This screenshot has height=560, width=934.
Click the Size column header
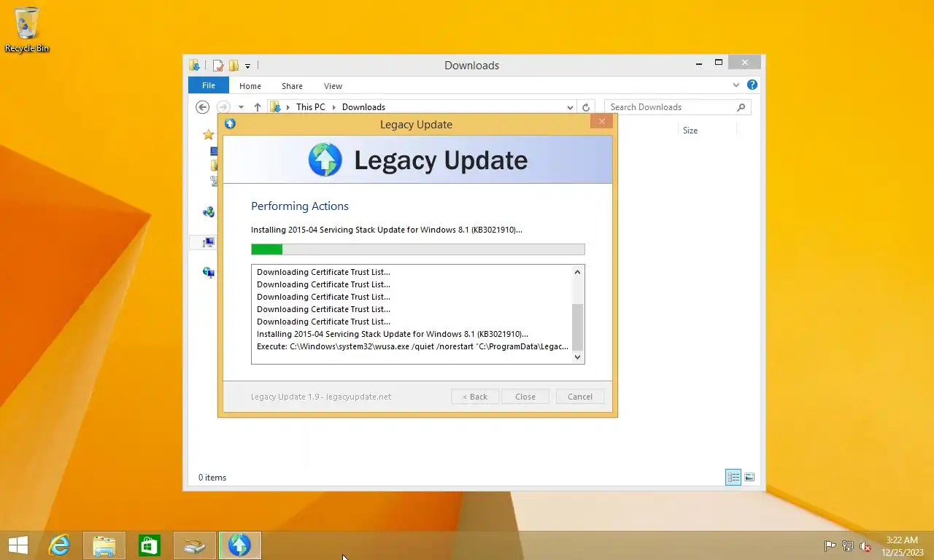690,131
